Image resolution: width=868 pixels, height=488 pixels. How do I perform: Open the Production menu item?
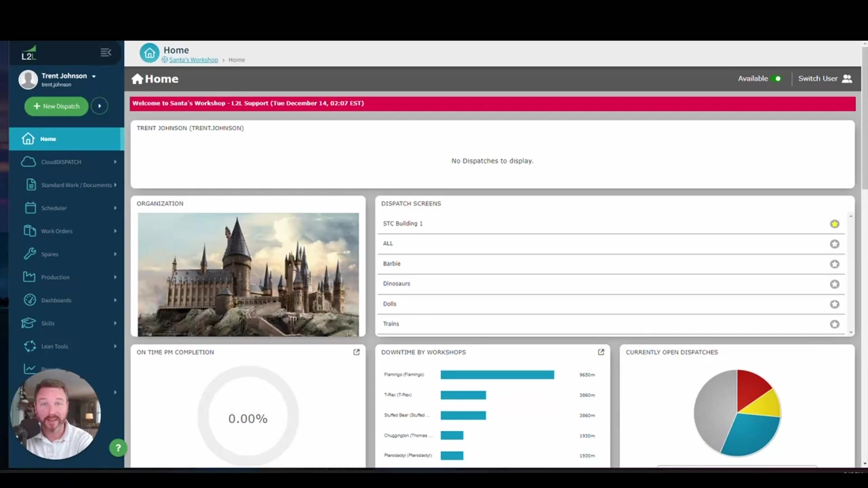pyautogui.click(x=66, y=277)
